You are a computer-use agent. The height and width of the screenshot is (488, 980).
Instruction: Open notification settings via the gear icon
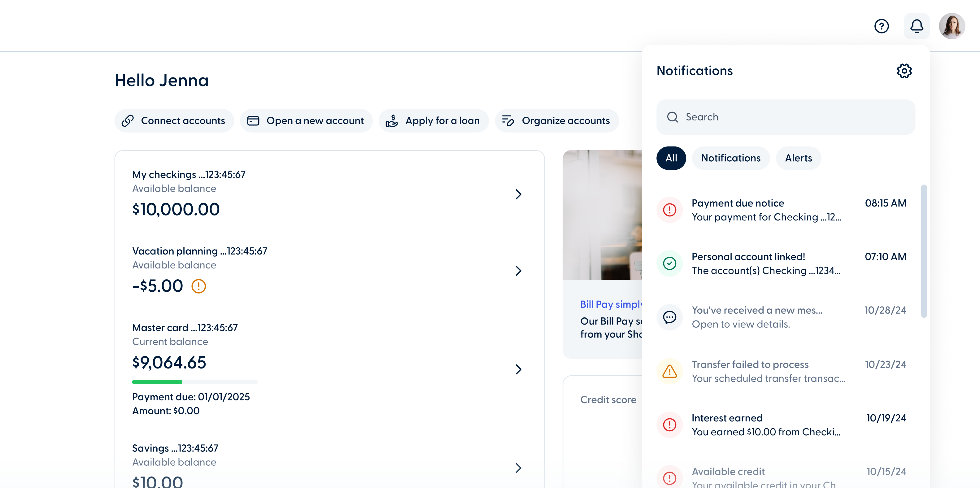click(905, 71)
